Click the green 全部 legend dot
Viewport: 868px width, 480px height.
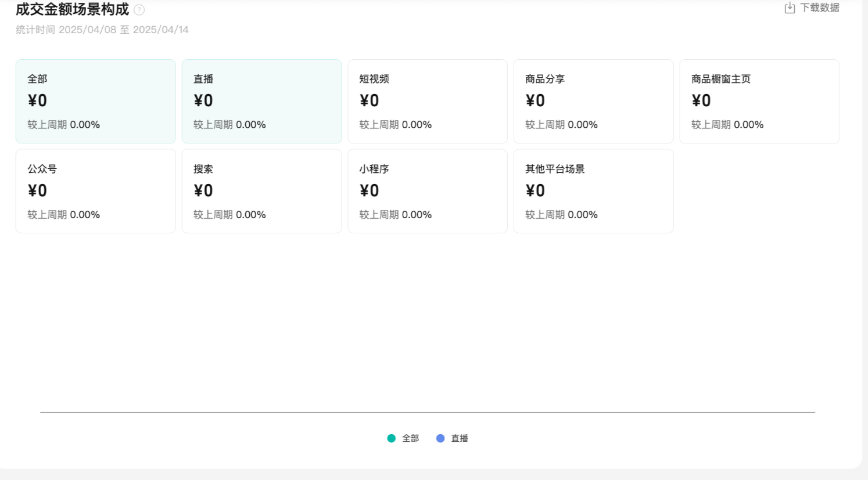coord(392,438)
